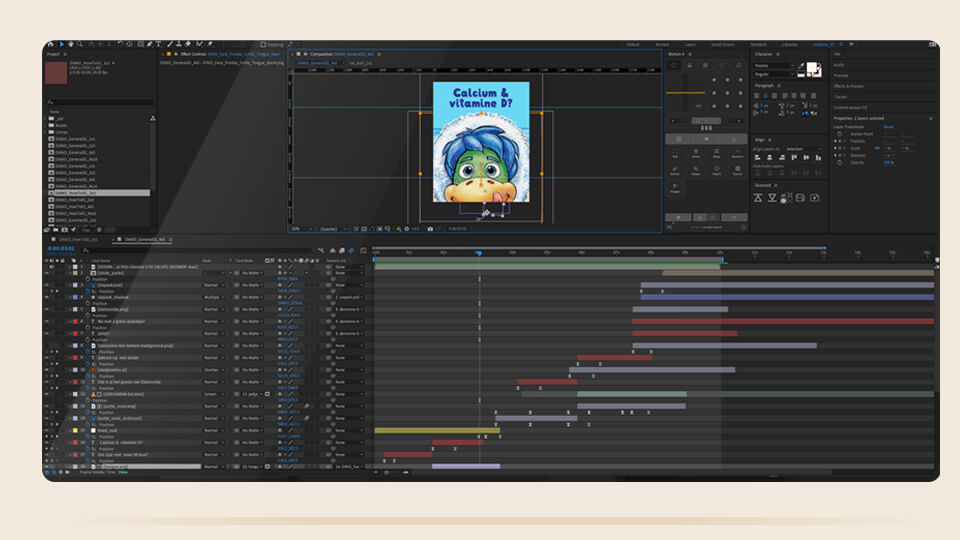Image resolution: width=960 pixels, height=540 pixels.
Task: Switch to the Learn workspace
Action: click(690, 45)
